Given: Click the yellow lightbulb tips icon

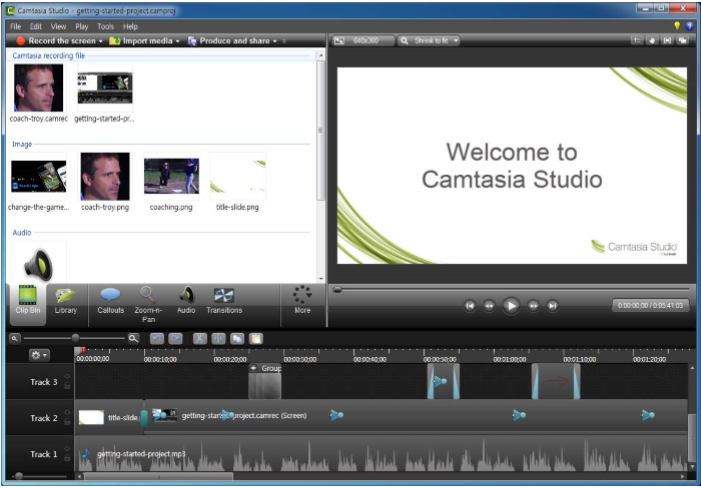Looking at the screenshot, I should click(x=677, y=26).
